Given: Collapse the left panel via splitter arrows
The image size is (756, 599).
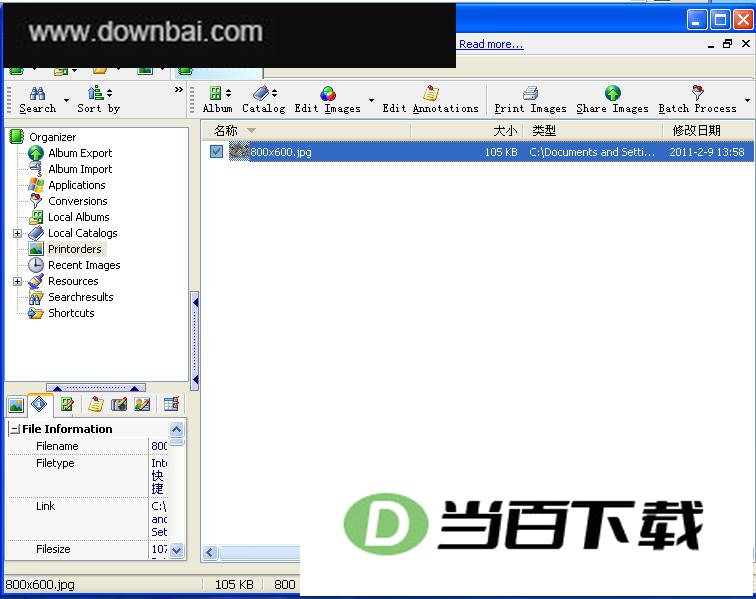Looking at the screenshot, I should coord(195,339).
